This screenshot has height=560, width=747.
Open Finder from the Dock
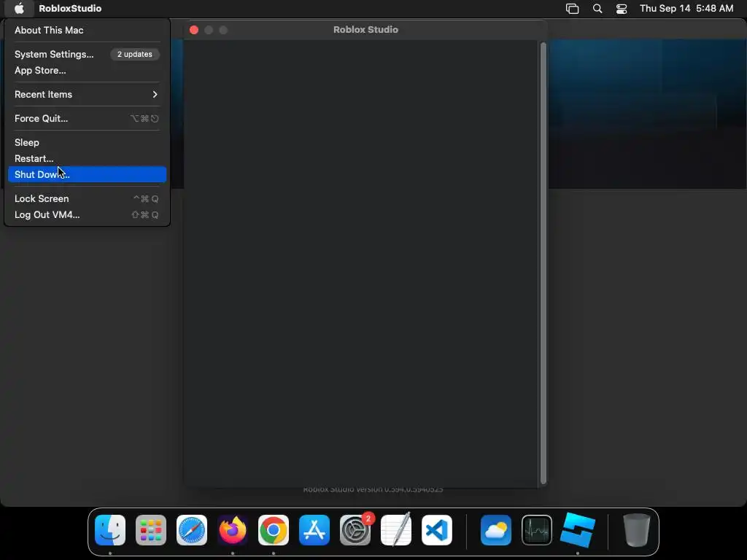110,530
